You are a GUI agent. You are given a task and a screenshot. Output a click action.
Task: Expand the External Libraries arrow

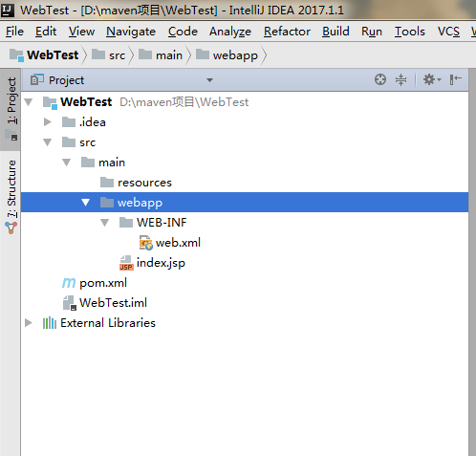point(29,323)
